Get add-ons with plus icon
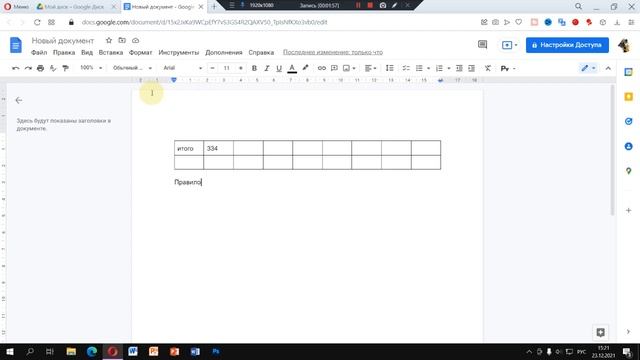 pos(629,210)
